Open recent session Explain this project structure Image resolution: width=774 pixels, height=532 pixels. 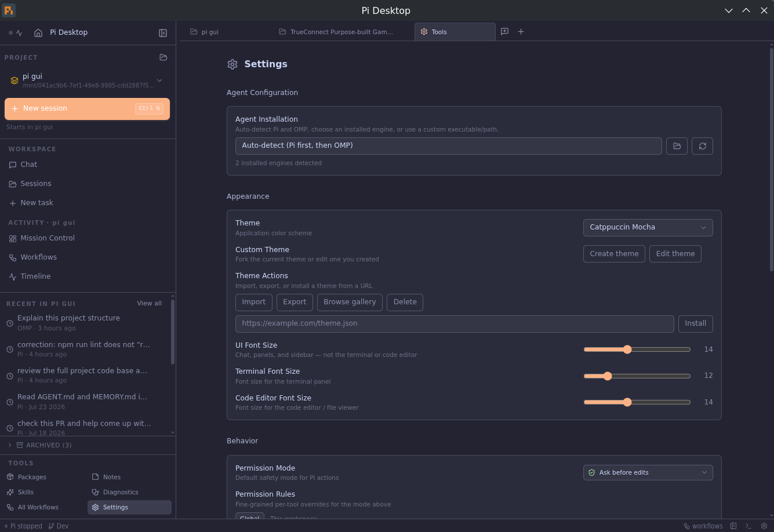85,323
